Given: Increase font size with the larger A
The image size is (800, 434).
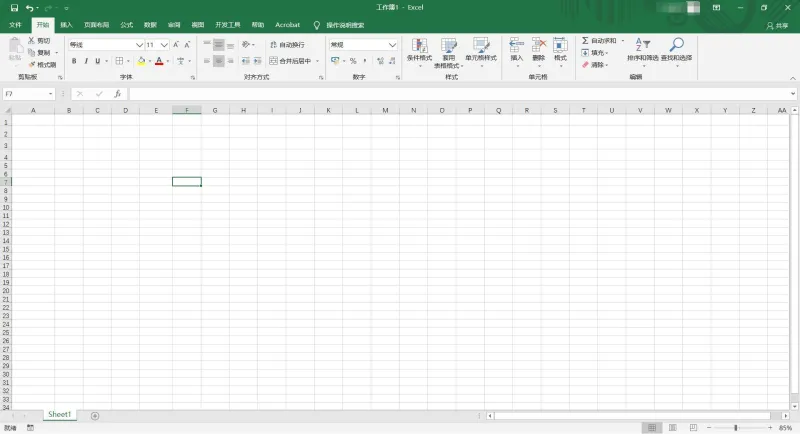Looking at the screenshot, I should 176,45.
